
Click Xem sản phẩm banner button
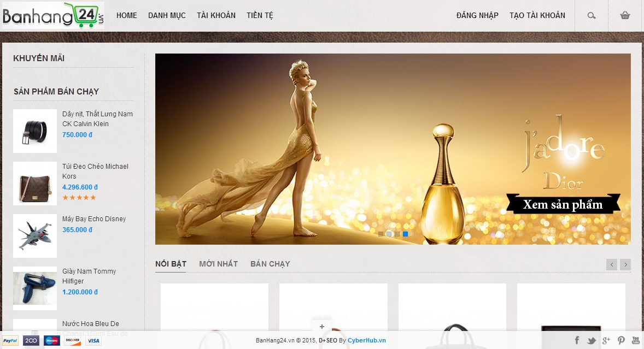[563, 204]
